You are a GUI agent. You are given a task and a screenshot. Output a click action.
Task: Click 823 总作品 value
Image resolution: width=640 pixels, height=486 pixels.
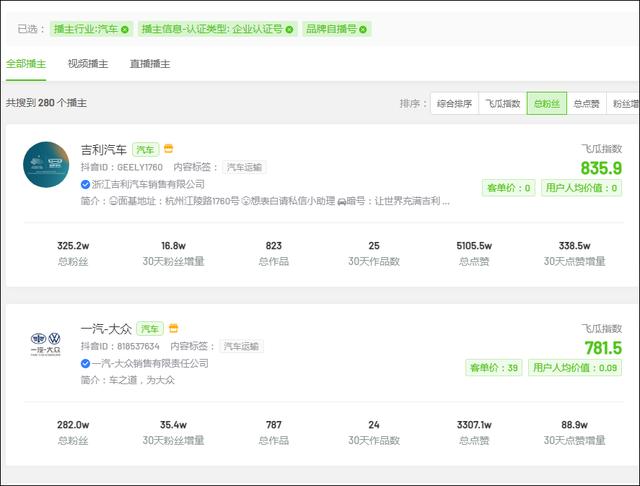(273, 246)
